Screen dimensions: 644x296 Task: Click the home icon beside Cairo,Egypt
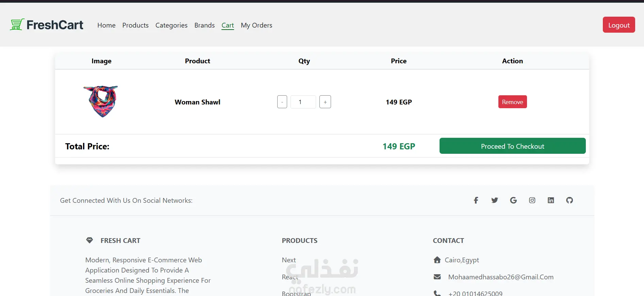[437, 260]
